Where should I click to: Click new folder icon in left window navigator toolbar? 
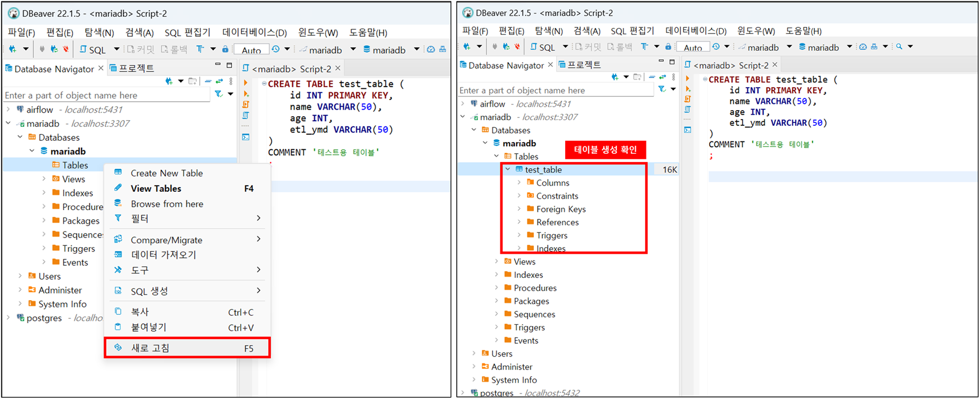pyautogui.click(x=193, y=82)
